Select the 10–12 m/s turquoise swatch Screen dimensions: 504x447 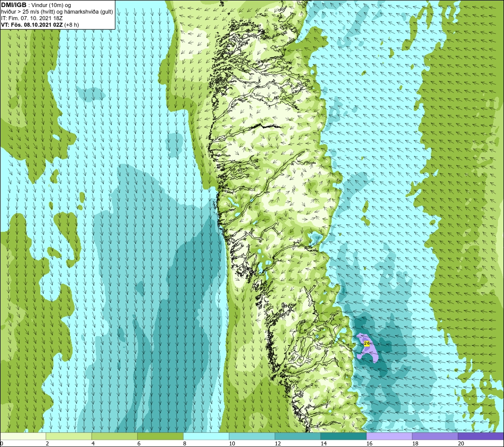click(x=252, y=436)
